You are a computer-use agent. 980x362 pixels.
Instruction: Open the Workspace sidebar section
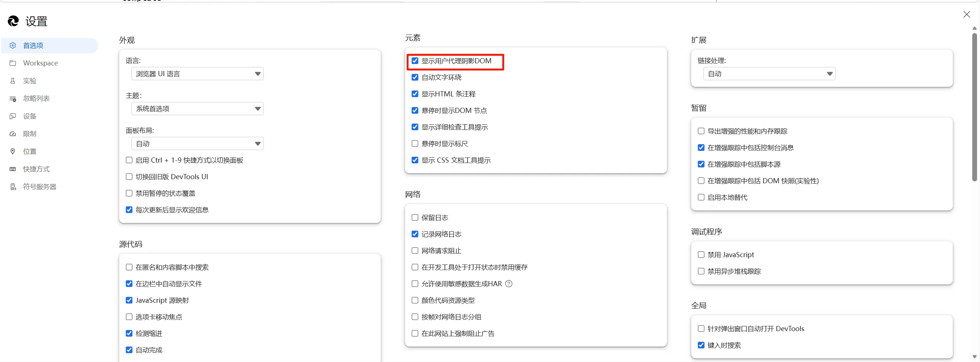[x=40, y=63]
